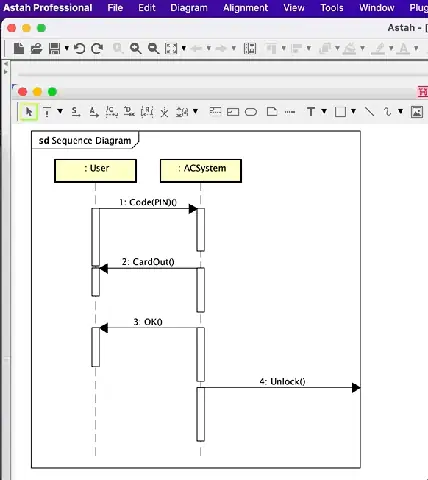Save the project with floppy icon
The image size is (428, 480).
coord(54,49)
